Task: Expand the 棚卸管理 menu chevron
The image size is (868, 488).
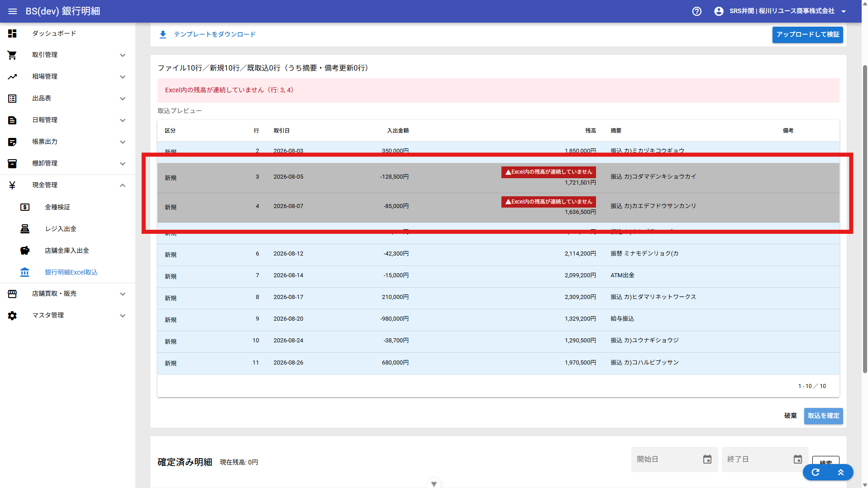Action: click(123, 164)
